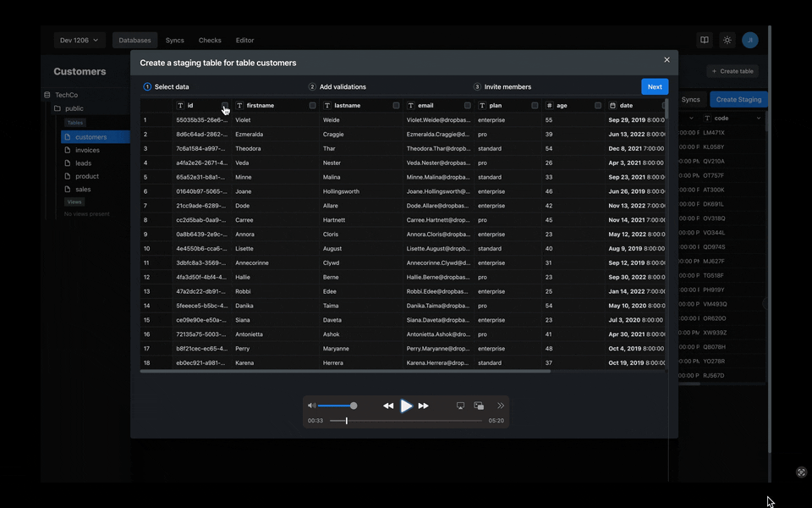Open the Editor tab

point(244,40)
